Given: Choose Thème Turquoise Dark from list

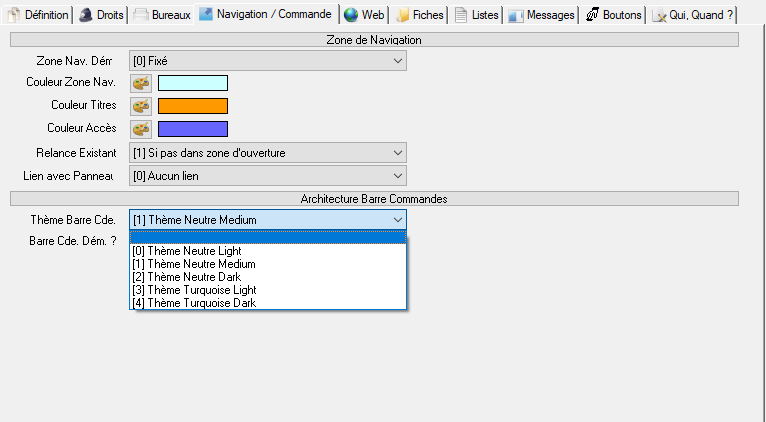Looking at the screenshot, I should pos(193,303).
